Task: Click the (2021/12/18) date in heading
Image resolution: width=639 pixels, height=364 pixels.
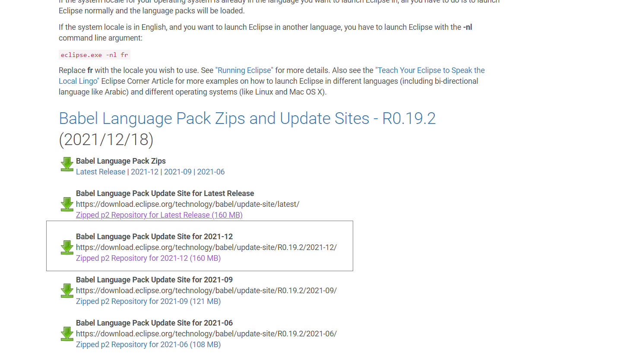Action: pos(106,139)
